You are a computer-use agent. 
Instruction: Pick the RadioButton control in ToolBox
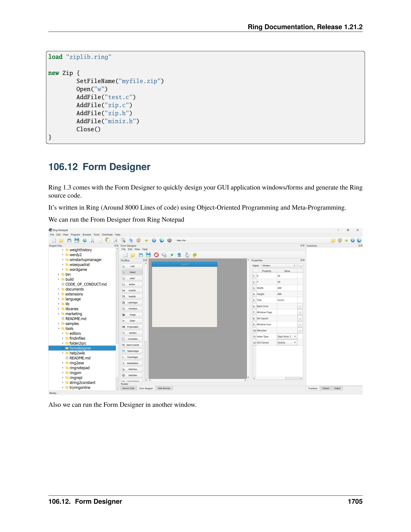pyautogui.click(x=132, y=363)
